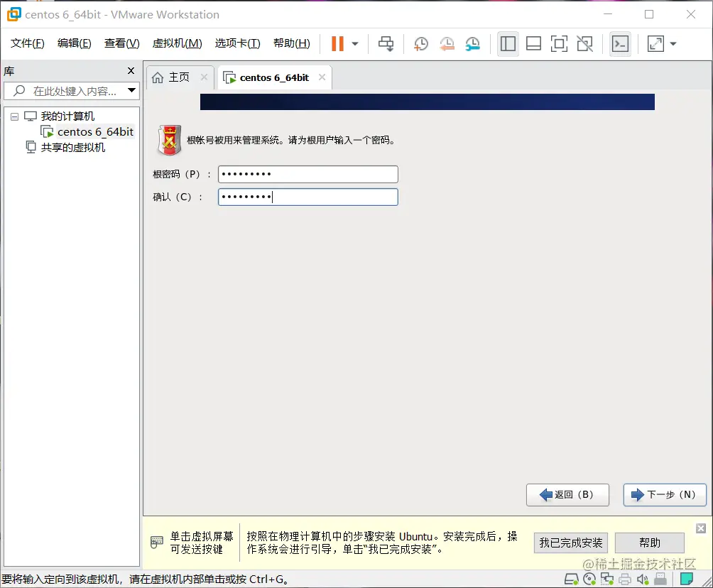Image resolution: width=713 pixels, height=588 pixels.
Task: Click the VMware Workstation title bar logo
Action: (14, 14)
